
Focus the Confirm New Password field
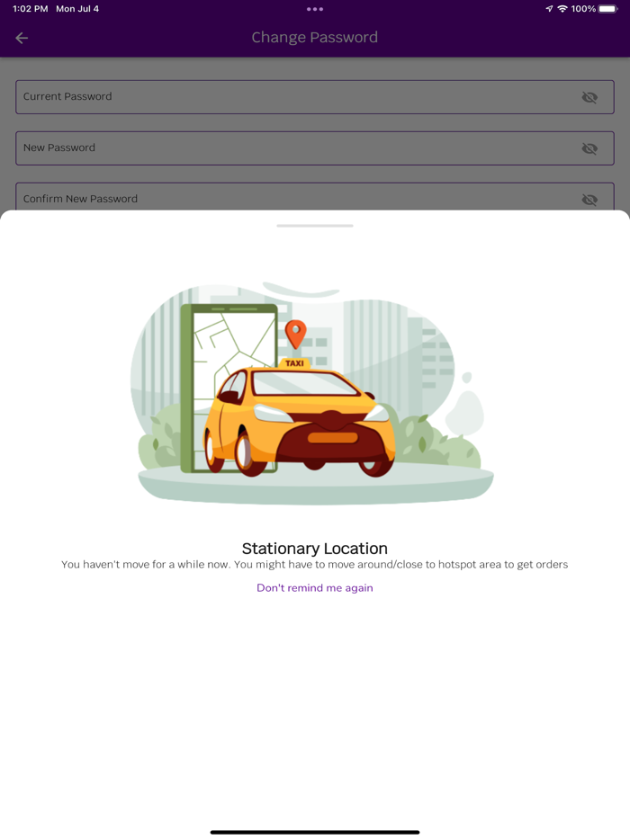click(315, 197)
